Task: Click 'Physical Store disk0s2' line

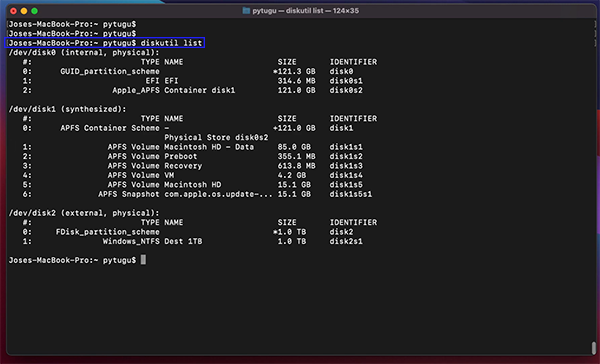Action: (216, 137)
